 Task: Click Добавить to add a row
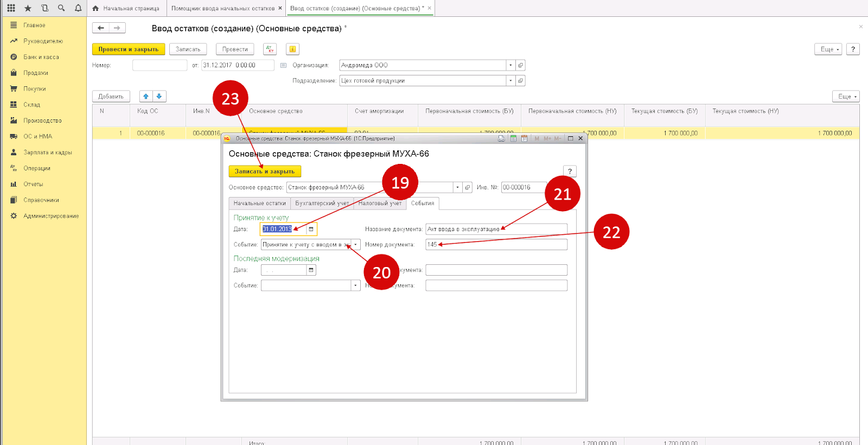(111, 96)
